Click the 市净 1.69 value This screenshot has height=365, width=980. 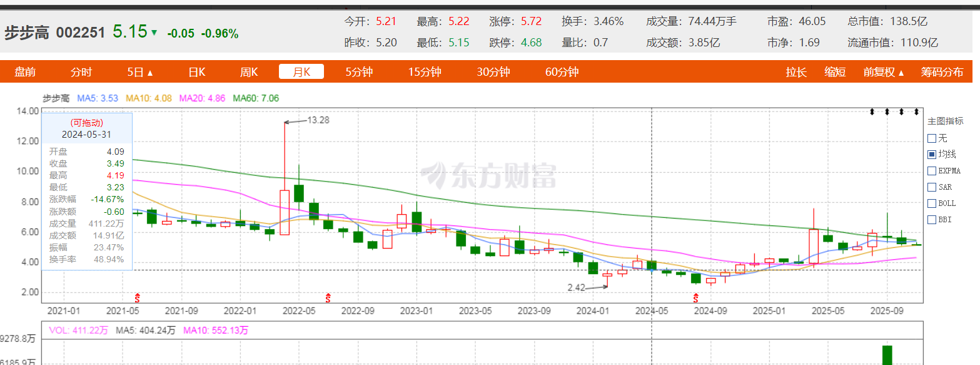809,43
